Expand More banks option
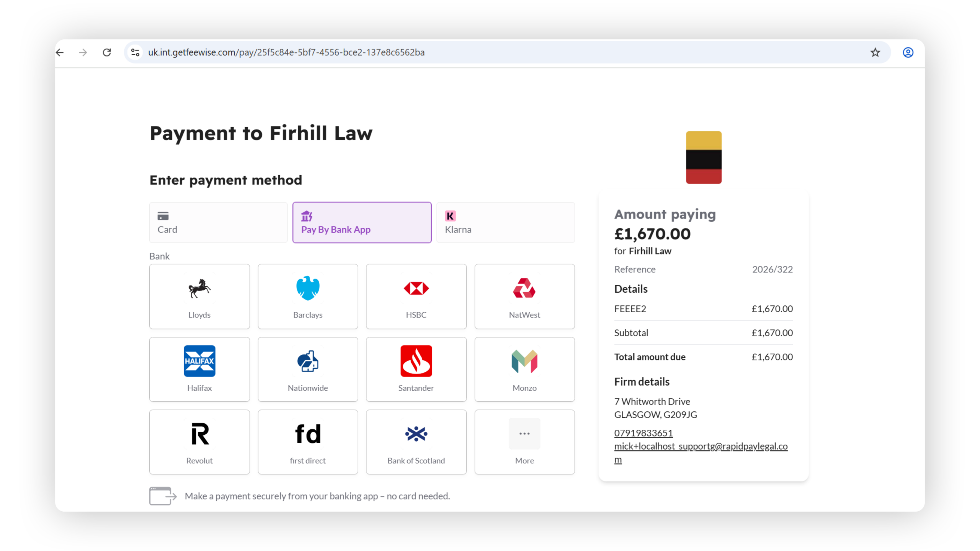 coord(524,442)
